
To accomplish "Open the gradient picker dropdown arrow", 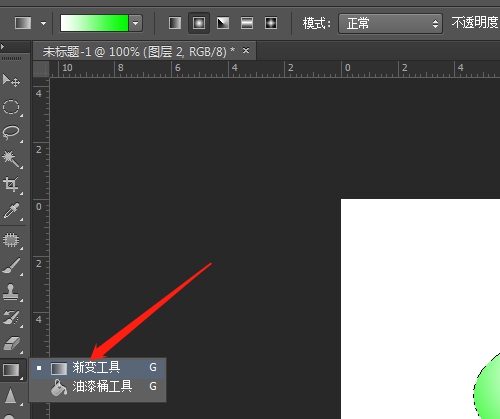I will (x=136, y=23).
